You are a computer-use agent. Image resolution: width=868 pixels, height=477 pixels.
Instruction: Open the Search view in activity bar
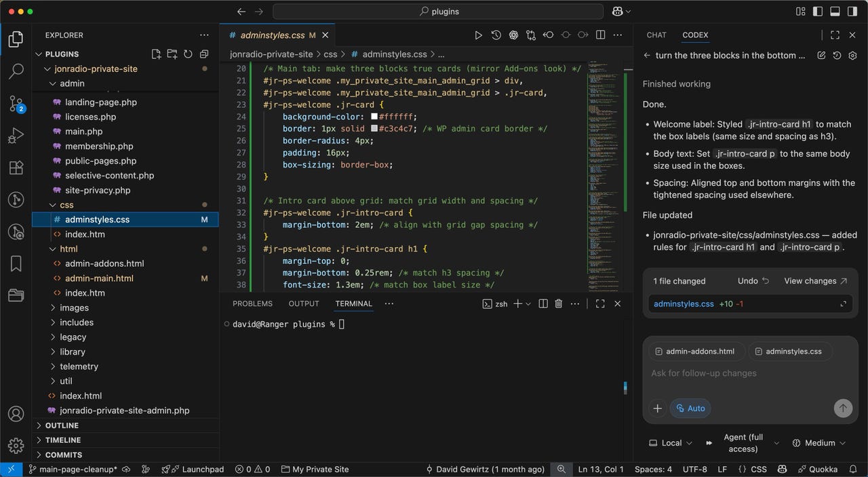coord(16,71)
